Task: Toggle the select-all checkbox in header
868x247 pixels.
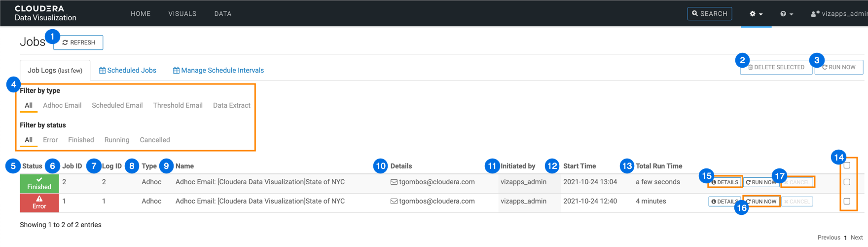Action: pos(847,165)
